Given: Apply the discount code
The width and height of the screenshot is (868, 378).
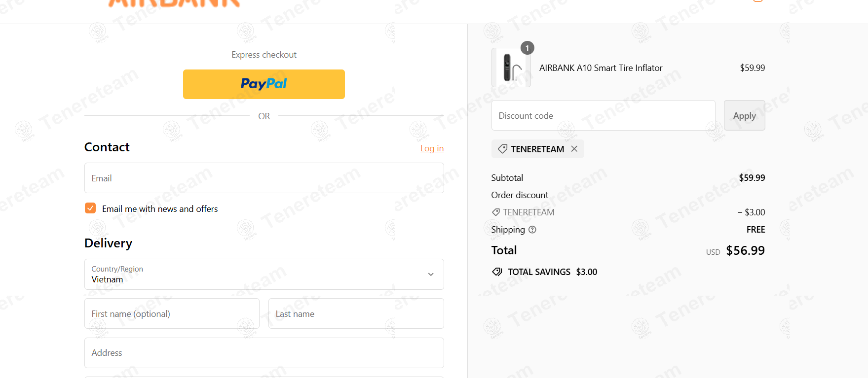Looking at the screenshot, I should pyautogui.click(x=744, y=115).
